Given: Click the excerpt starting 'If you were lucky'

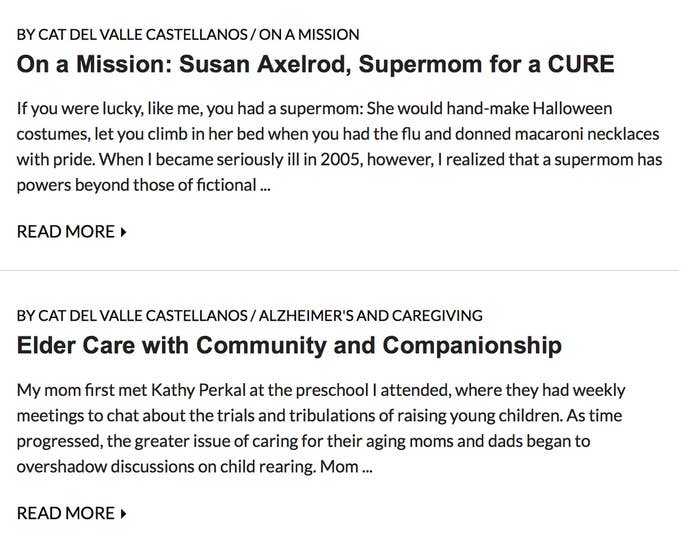Looking at the screenshot, I should pyautogui.click(x=339, y=147).
